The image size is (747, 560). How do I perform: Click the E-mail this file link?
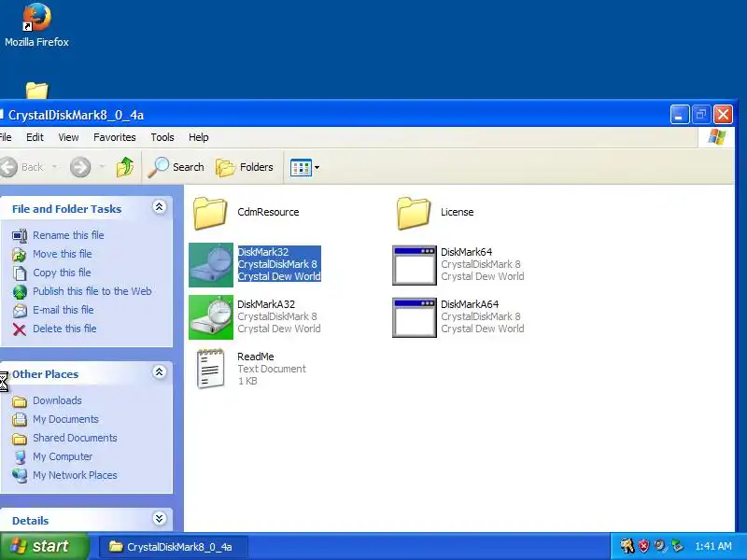click(63, 310)
